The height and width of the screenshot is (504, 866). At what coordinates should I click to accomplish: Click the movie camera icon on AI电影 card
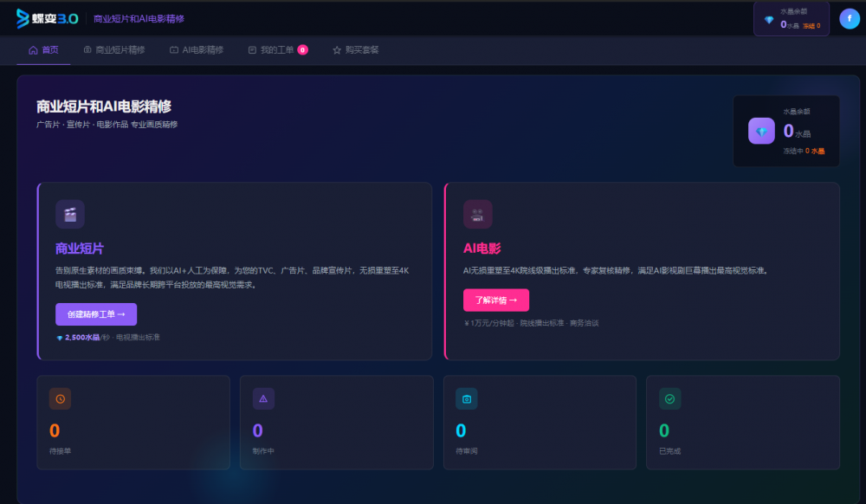pyautogui.click(x=478, y=214)
